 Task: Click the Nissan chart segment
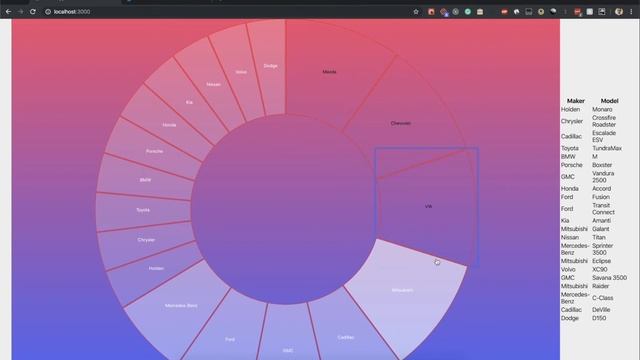[213, 84]
